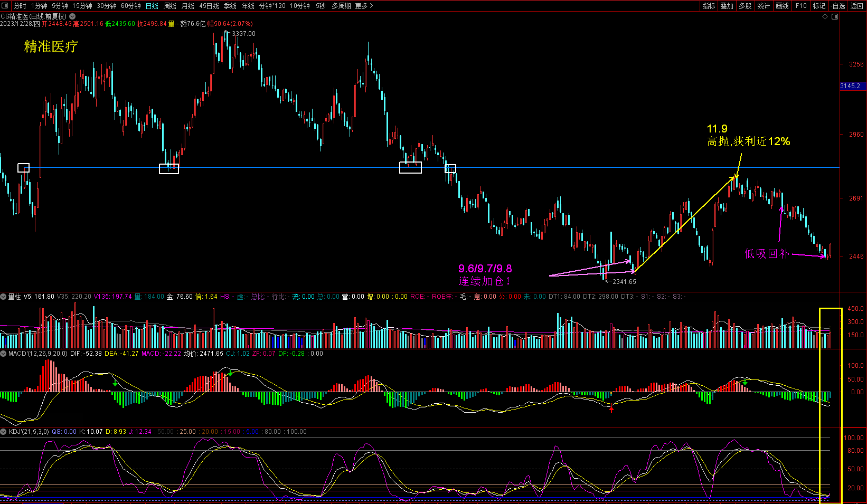Open F10 company information
Viewport: 867px width, 504px height.
(802, 6)
